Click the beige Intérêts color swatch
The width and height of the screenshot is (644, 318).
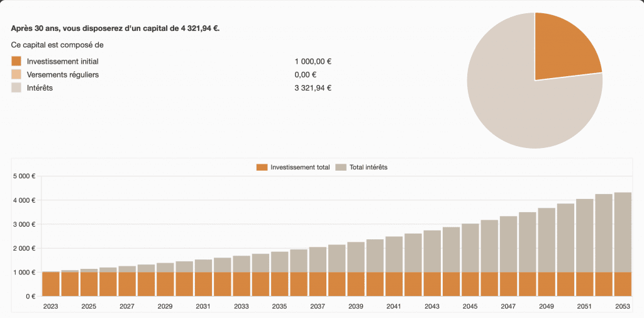[16, 88]
